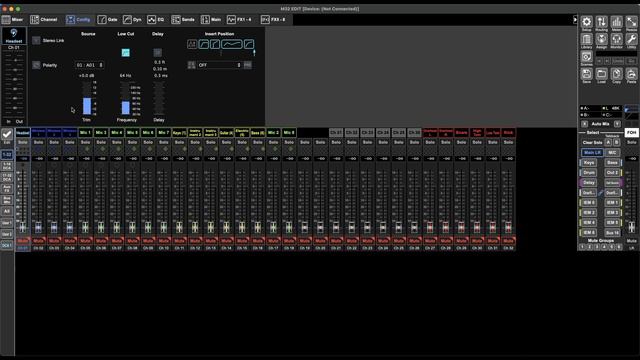Click the Paste icon
The width and height of the screenshot is (640, 360).
pyautogui.click(x=631, y=74)
